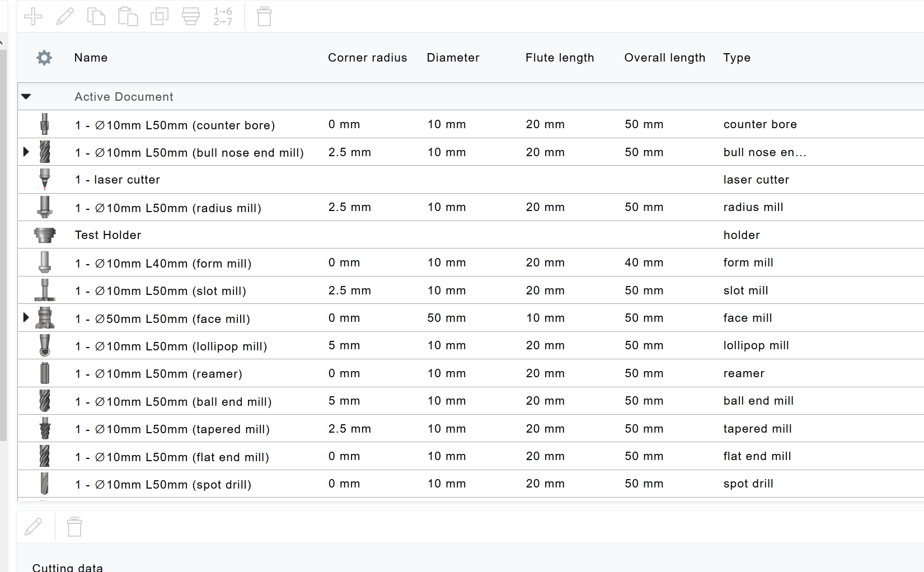Expand the bull nose end mill row
924x572 pixels.
tap(26, 152)
